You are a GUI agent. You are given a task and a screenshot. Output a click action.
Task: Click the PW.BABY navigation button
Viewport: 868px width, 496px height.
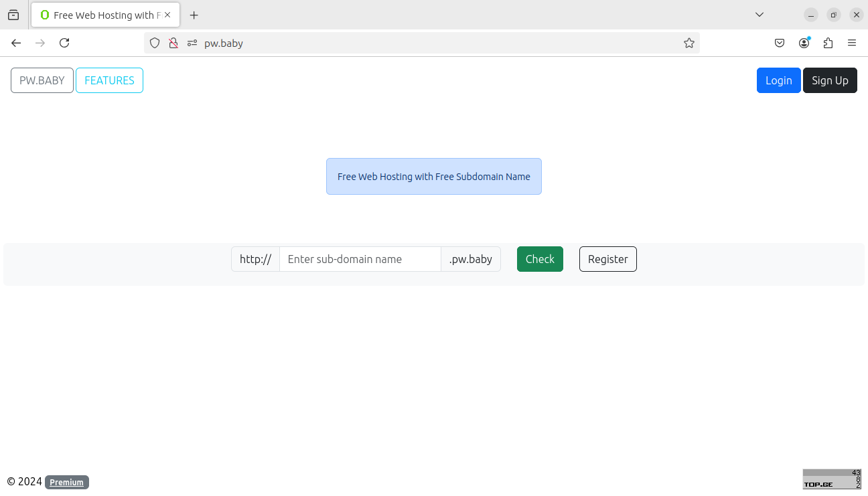coord(42,80)
